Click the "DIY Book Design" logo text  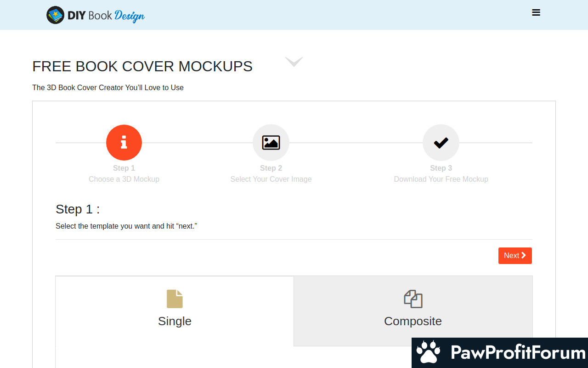click(x=106, y=16)
